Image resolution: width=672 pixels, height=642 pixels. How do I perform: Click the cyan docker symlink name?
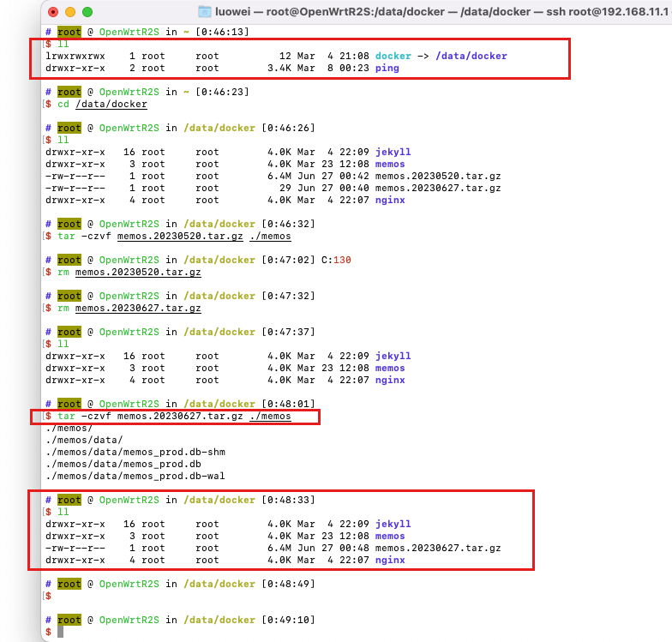point(394,56)
